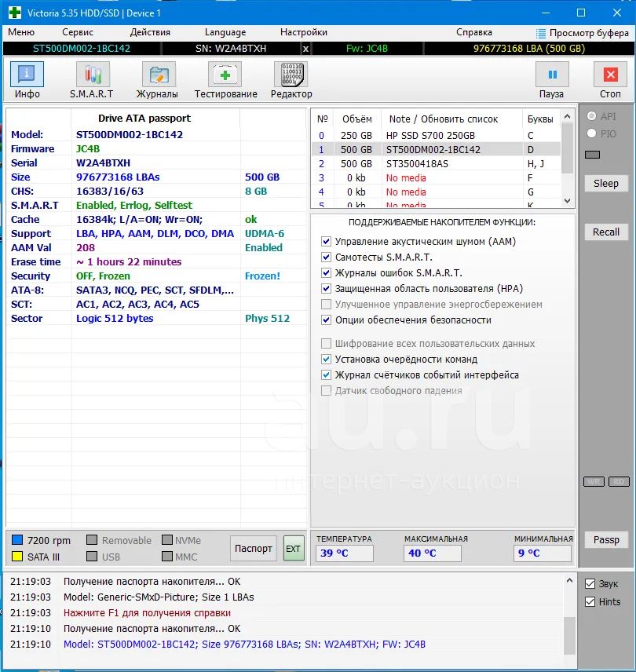The image size is (636, 672).
Task: Click the Fw: JC4B header field
Action: pos(367,49)
